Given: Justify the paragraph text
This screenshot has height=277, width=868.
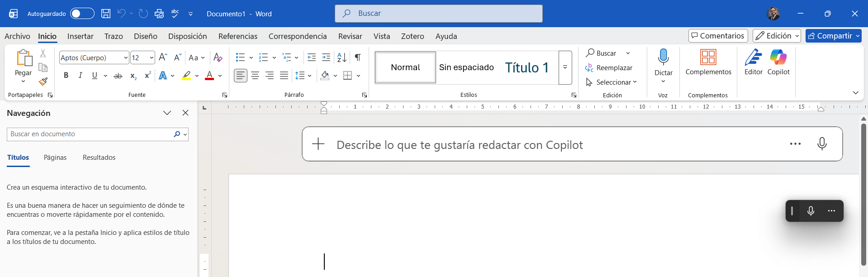Looking at the screenshot, I should pos(284,76).
